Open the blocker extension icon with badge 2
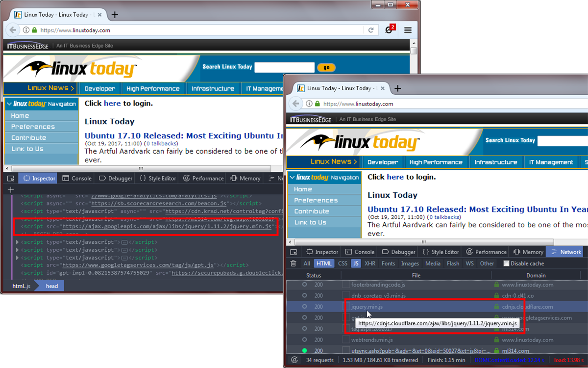 390,29
